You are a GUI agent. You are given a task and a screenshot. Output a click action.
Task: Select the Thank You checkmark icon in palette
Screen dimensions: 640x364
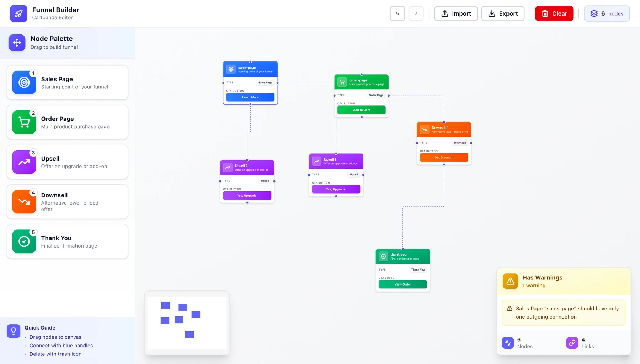pos(24,241)
